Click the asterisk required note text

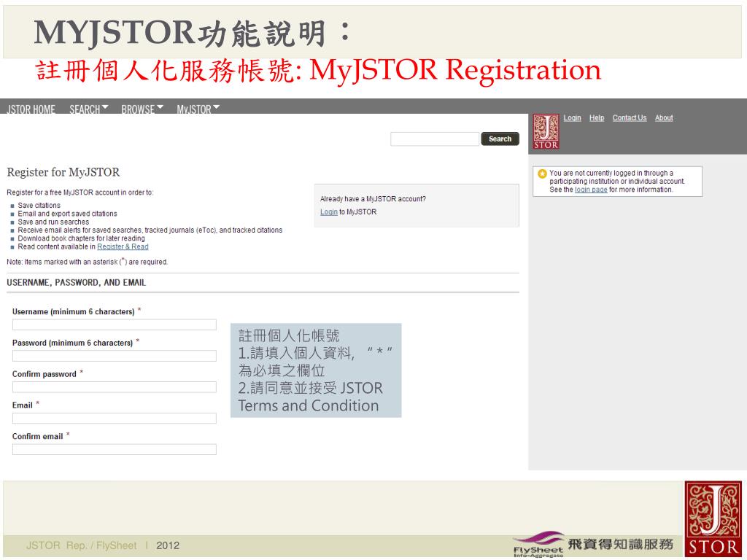[x=88, y=262]
